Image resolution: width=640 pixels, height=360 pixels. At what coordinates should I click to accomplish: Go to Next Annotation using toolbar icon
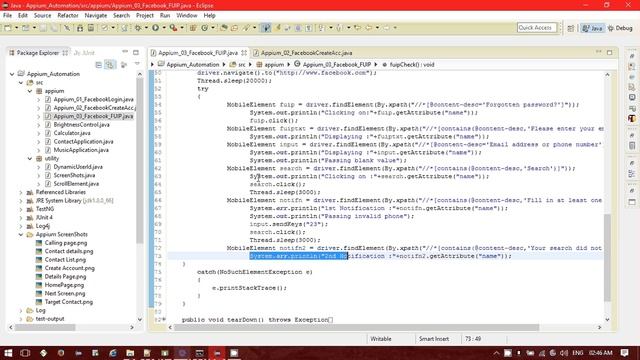[x=322, y=28]
